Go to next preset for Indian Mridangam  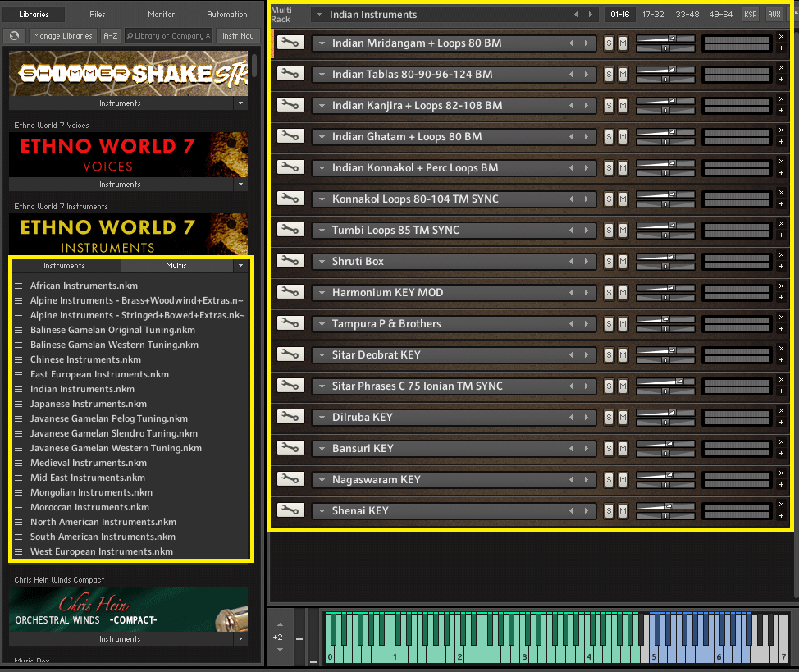click(587, 43)
